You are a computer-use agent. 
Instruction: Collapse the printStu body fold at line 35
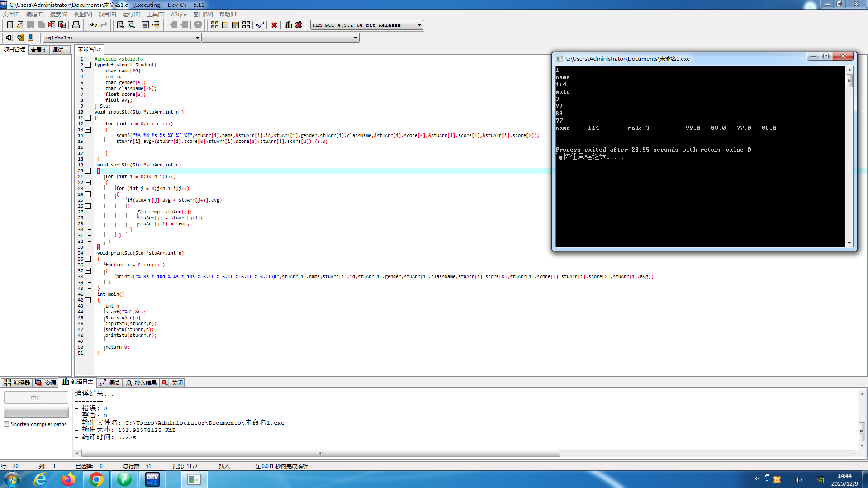[88, 259]
